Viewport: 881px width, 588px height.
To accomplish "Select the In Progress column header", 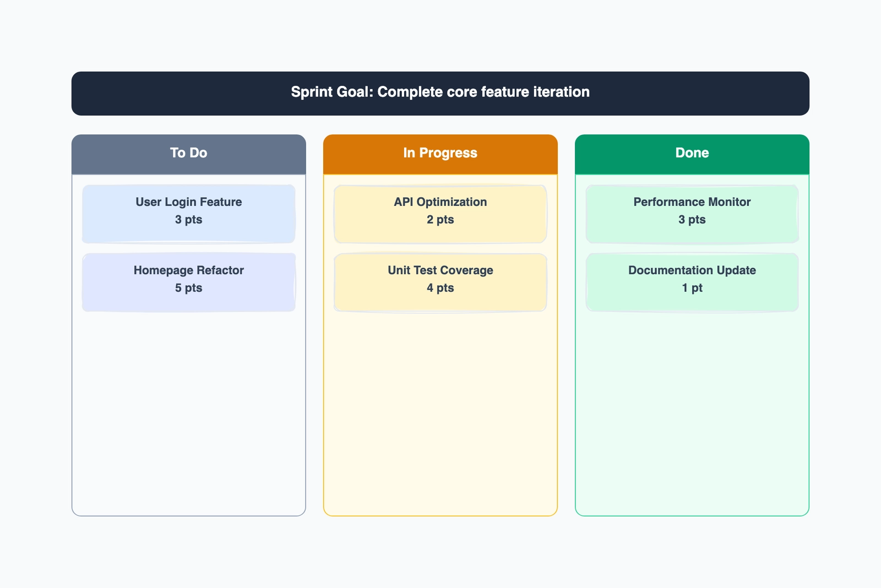I will point(440,153).
